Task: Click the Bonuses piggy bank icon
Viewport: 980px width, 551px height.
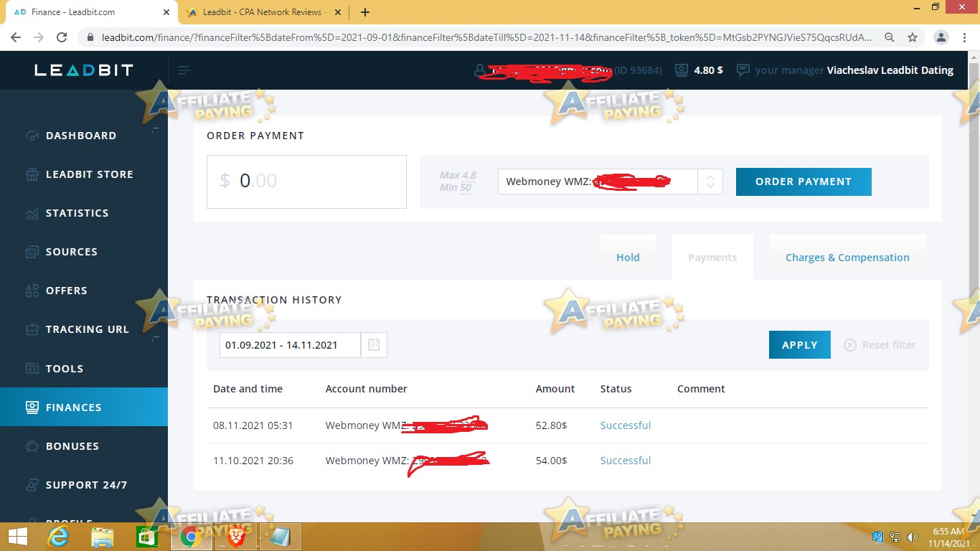Action: tap(32, 446)
